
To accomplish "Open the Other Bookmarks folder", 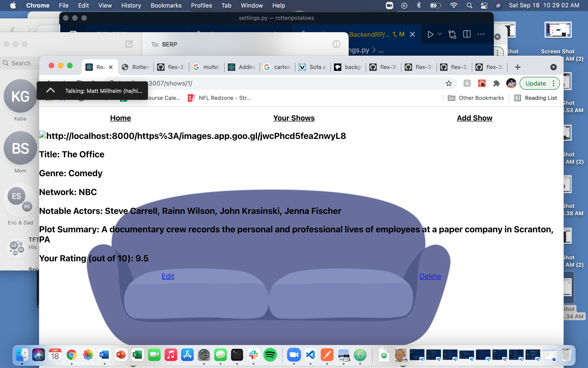I will pyautogui.click(x=476, y=98).
